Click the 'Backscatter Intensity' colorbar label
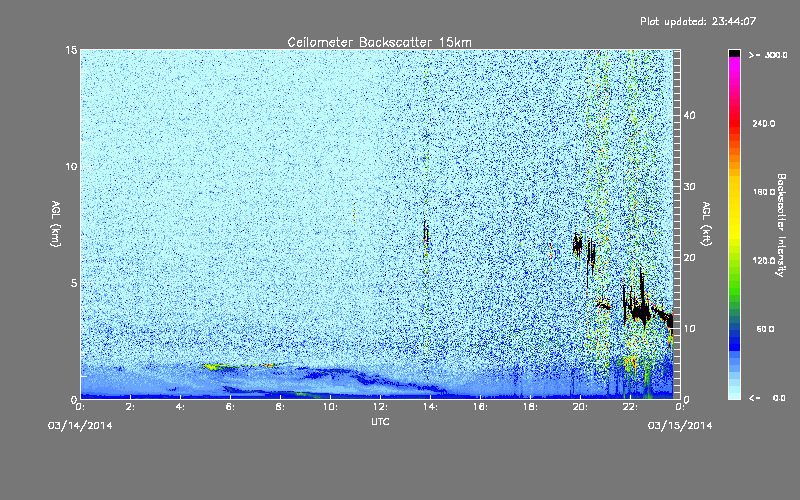 coord(781,225)
